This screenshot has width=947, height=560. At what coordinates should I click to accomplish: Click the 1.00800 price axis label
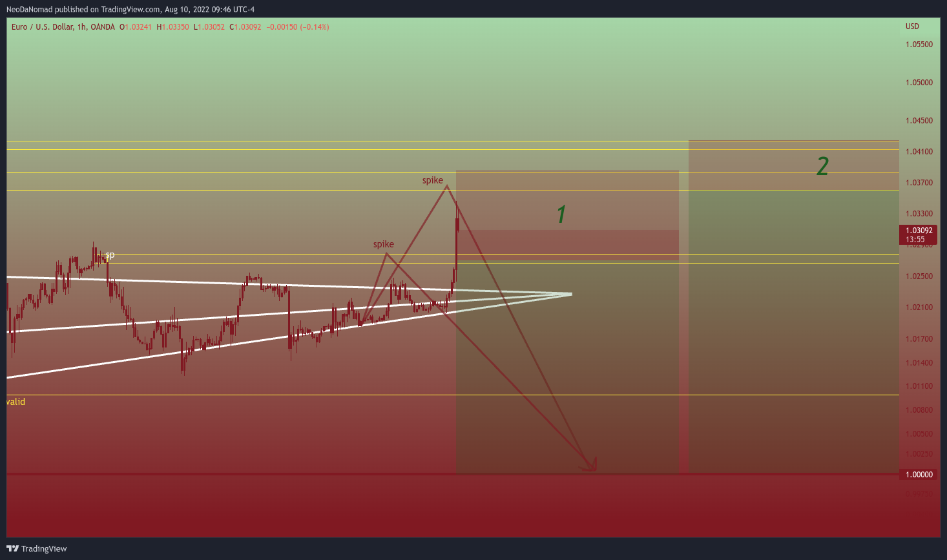pos(919,410)
